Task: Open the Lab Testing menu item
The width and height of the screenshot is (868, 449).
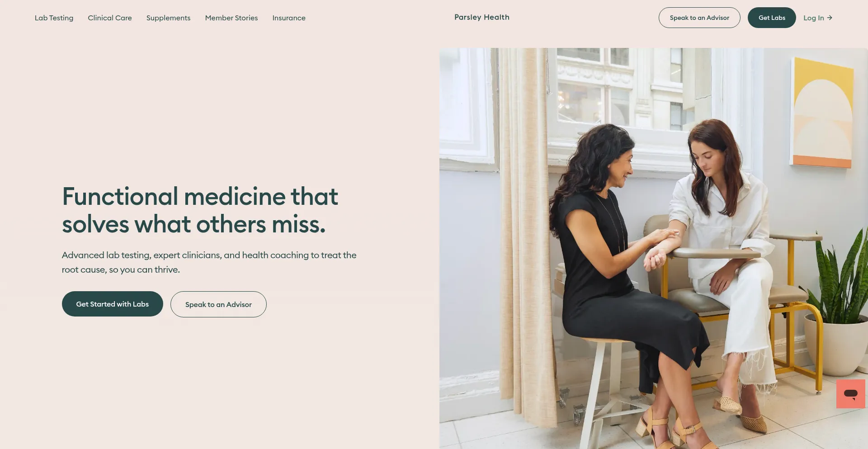Action: (x=54, y=18)
